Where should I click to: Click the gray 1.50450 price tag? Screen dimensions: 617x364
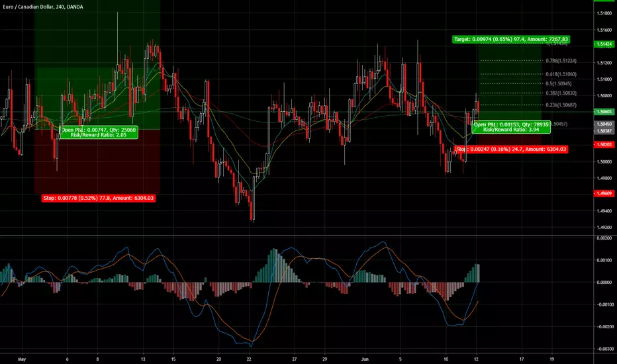tap(604, 124)
